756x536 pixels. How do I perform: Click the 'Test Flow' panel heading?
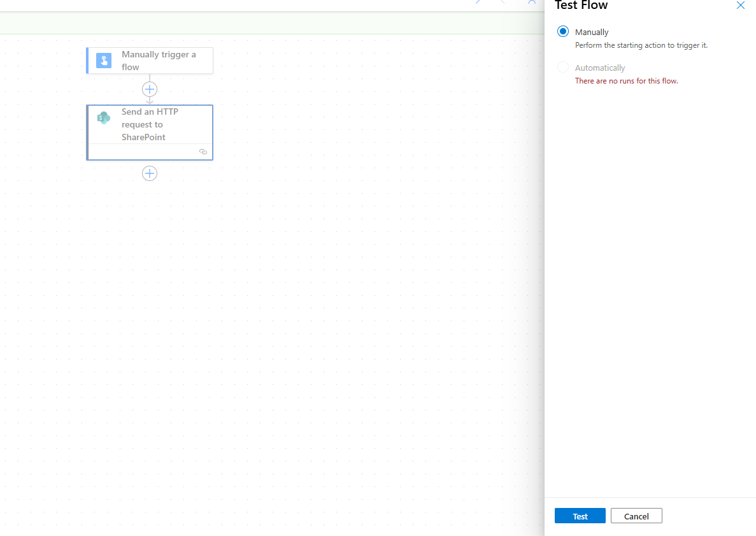581,6
